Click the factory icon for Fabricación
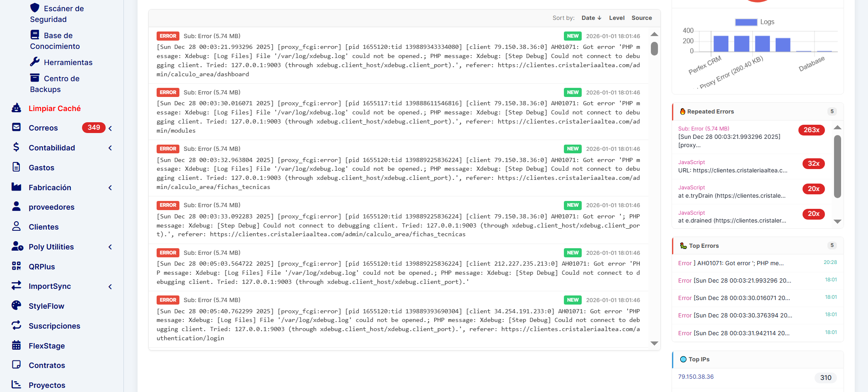The image size is (868, 392). point(17,187)
